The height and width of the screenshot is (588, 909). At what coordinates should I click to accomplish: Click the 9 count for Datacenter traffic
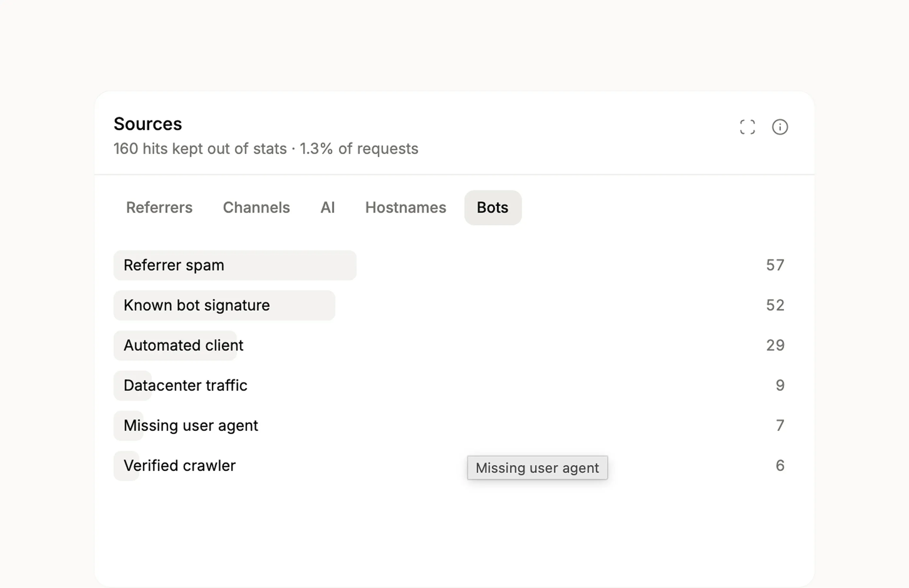(x=780, y=386)
